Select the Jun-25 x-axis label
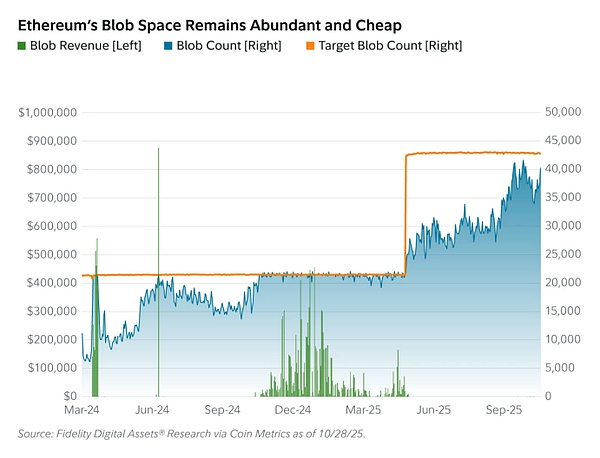Viewport: 600px width, 458px height. [434, 411]
